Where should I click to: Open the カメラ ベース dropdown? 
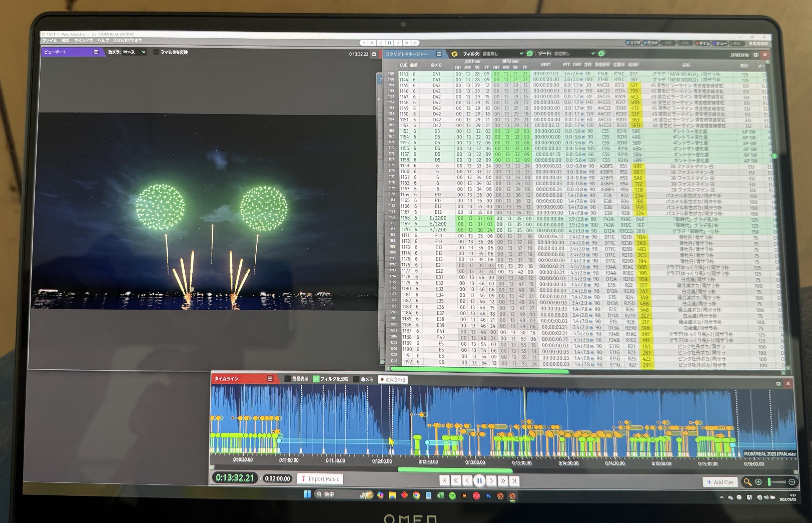(x=134, y=52)
